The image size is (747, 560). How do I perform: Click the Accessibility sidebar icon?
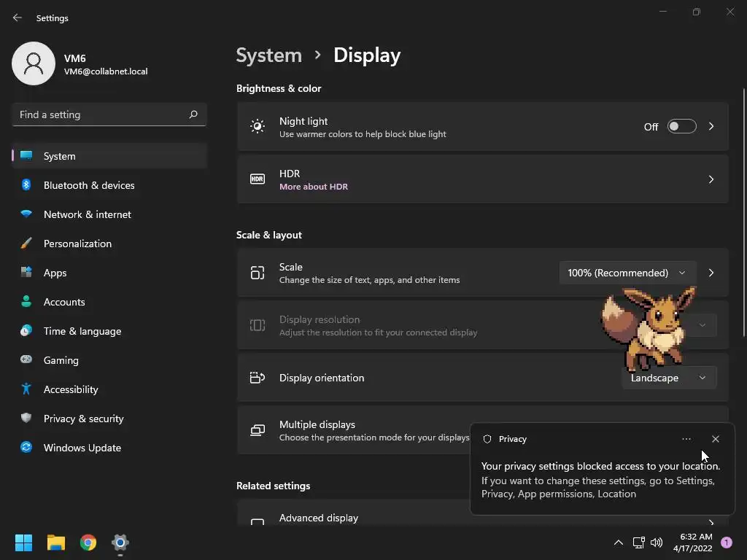click(26, 389)
